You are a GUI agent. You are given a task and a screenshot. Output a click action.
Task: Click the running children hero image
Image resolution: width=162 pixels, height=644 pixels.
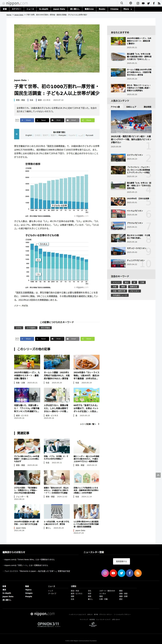click(57, 48)
